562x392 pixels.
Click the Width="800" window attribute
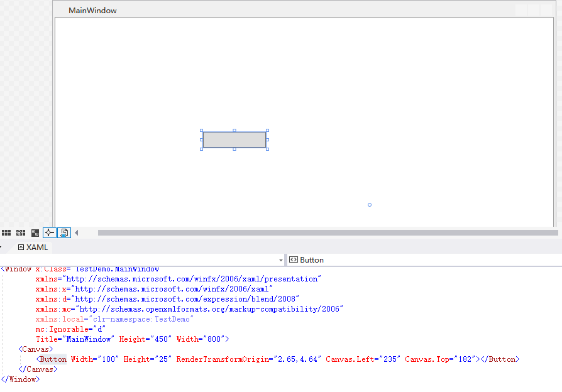[201, 339]
